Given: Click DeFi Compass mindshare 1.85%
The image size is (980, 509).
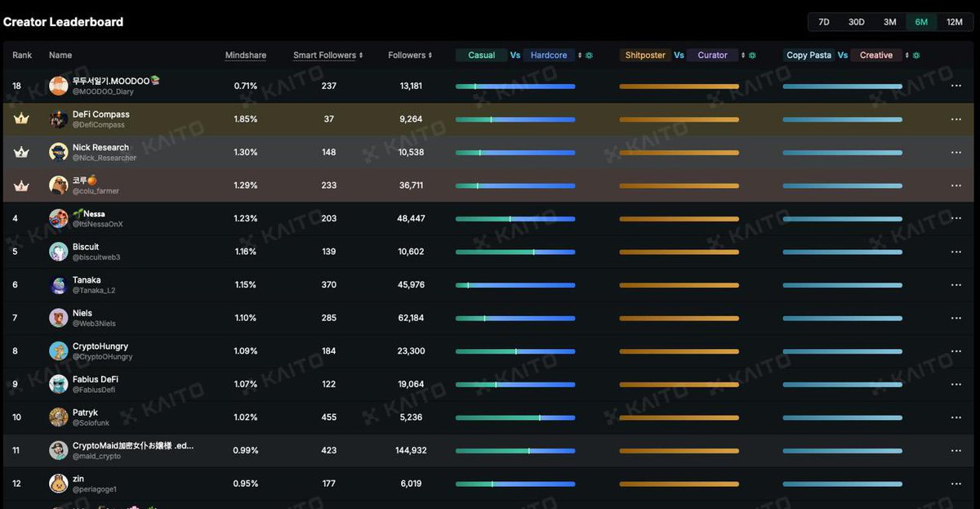Looking at the screenshot, I should (x=246, y=119).
